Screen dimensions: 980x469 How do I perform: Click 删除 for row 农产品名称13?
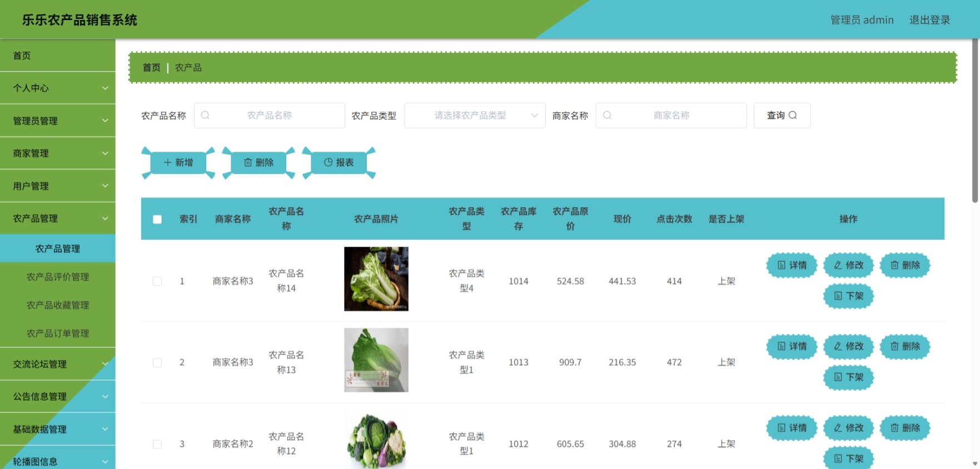pyautogui.click(x=905, y=346)
